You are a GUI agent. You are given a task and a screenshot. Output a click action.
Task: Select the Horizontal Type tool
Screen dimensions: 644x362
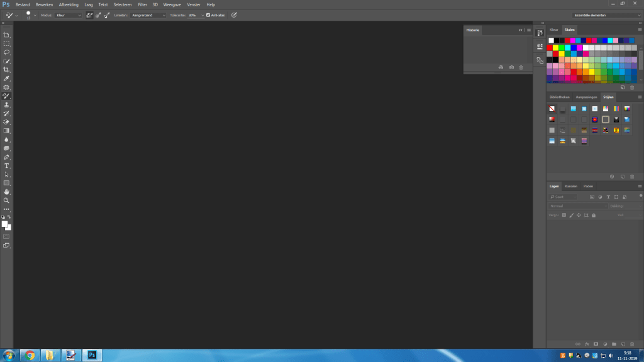(7, 165)
